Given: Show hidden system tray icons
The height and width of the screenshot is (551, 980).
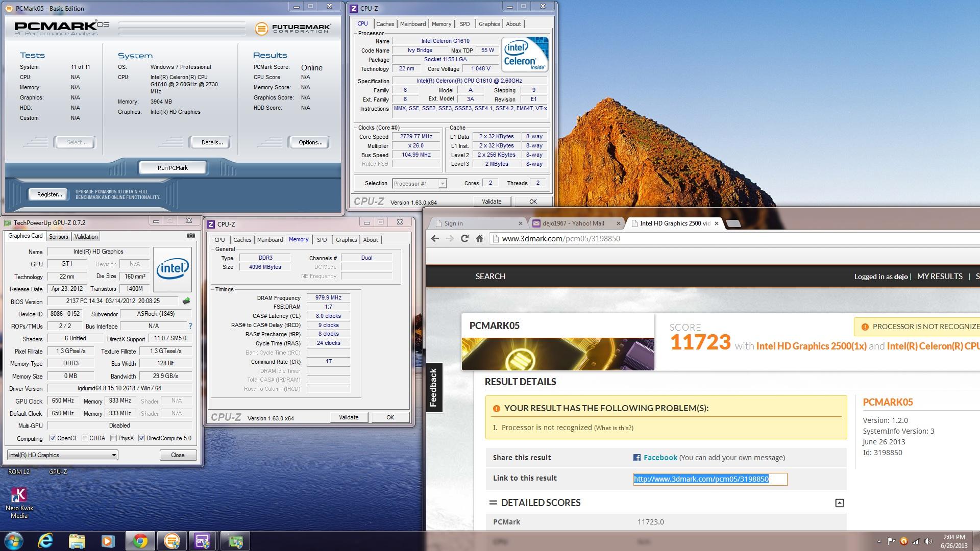Looking at the screenshot, I should [879, 541].
